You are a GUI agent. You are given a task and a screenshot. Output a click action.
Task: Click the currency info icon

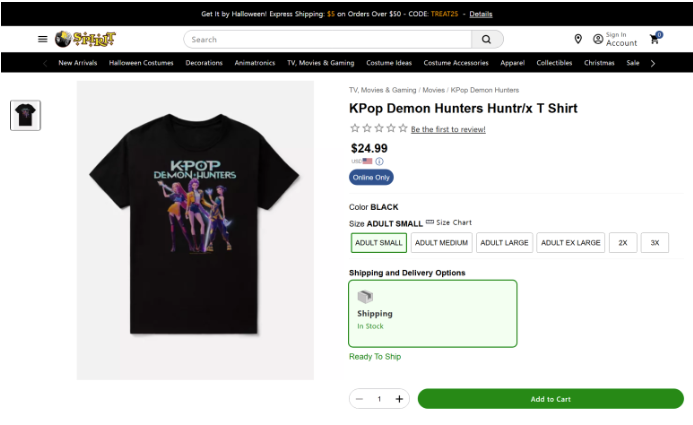coord(380,161)
